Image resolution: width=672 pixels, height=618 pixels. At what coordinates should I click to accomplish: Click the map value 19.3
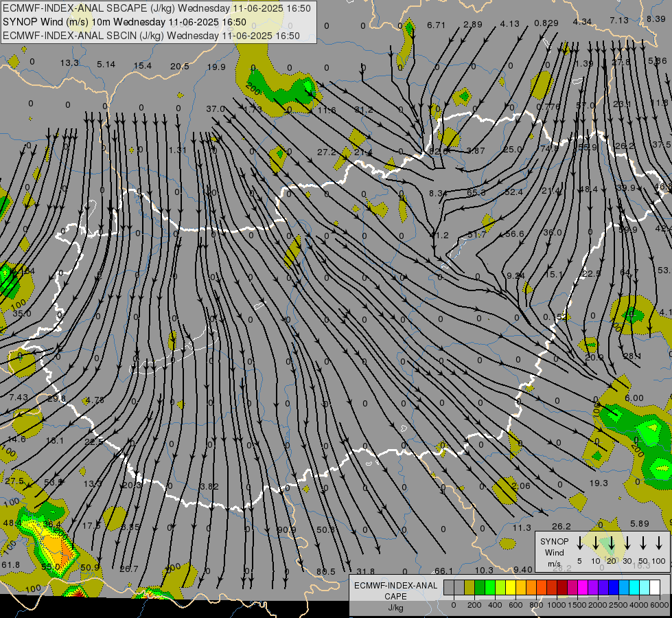coord(599,483)
